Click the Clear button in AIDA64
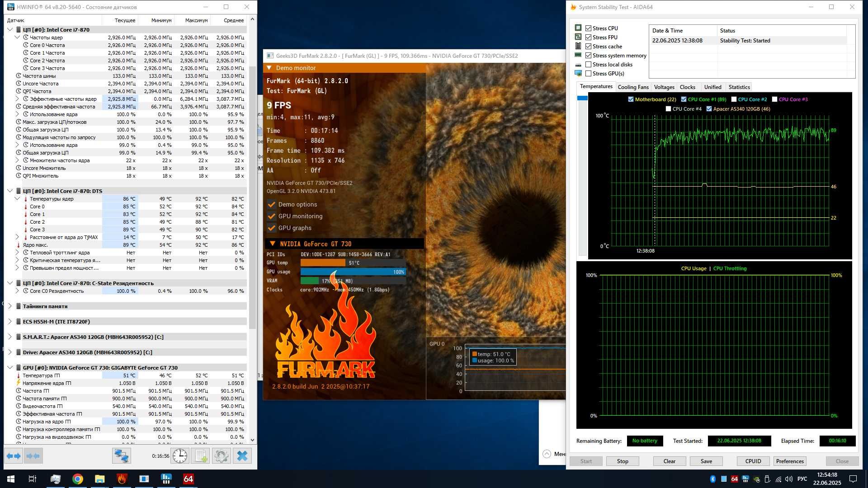This screenshot has width=868, height=488. click(x=670, y=461)
